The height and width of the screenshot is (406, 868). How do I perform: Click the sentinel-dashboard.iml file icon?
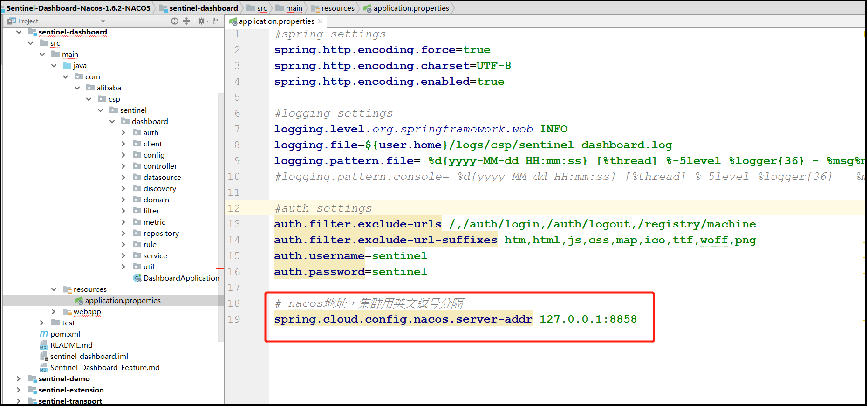(44, 357)
